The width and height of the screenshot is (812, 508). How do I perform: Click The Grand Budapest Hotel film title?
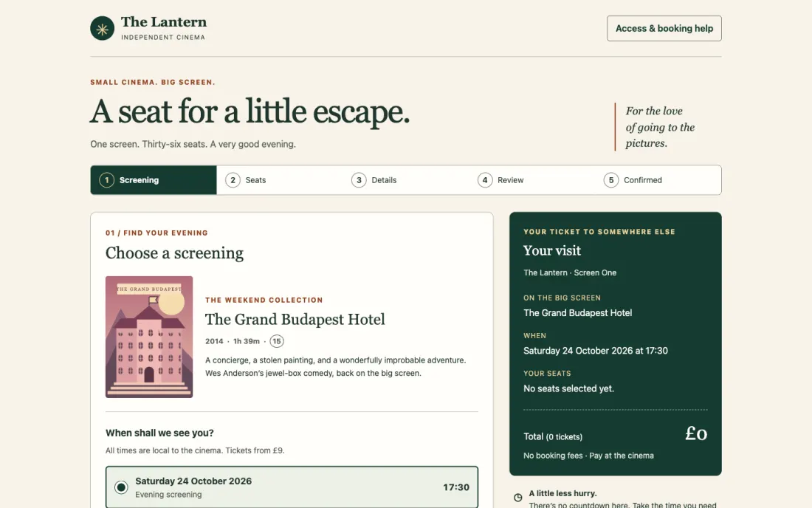pyautogui.click(x=295, y=320)
